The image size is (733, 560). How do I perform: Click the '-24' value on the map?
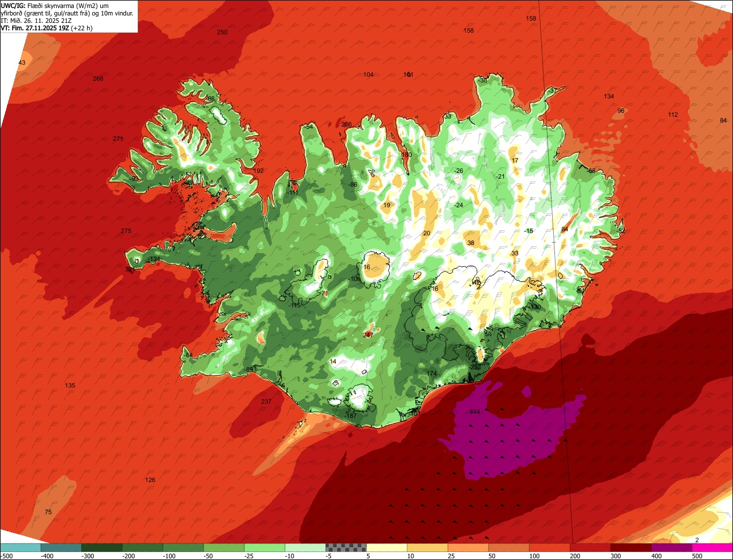coord(458,205)
